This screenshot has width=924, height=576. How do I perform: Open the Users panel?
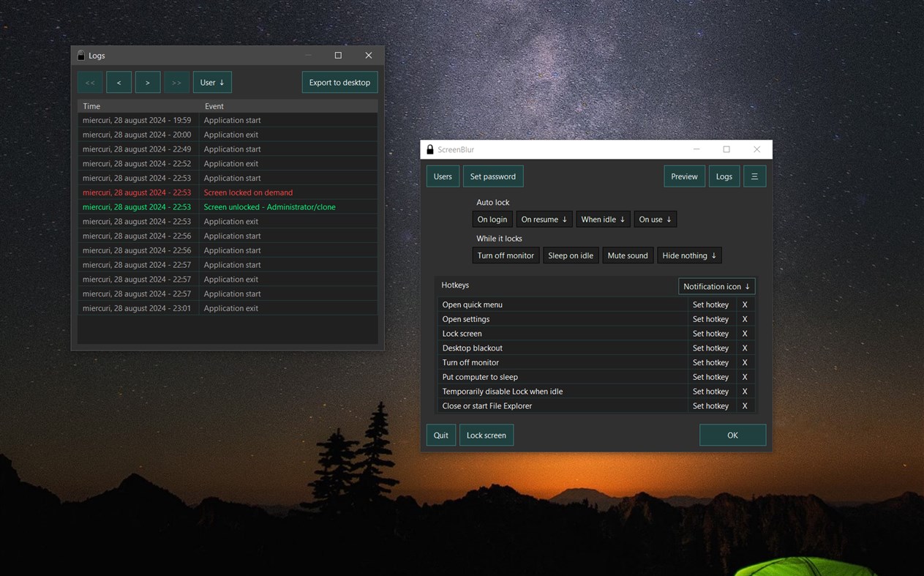tap(442, 176)
